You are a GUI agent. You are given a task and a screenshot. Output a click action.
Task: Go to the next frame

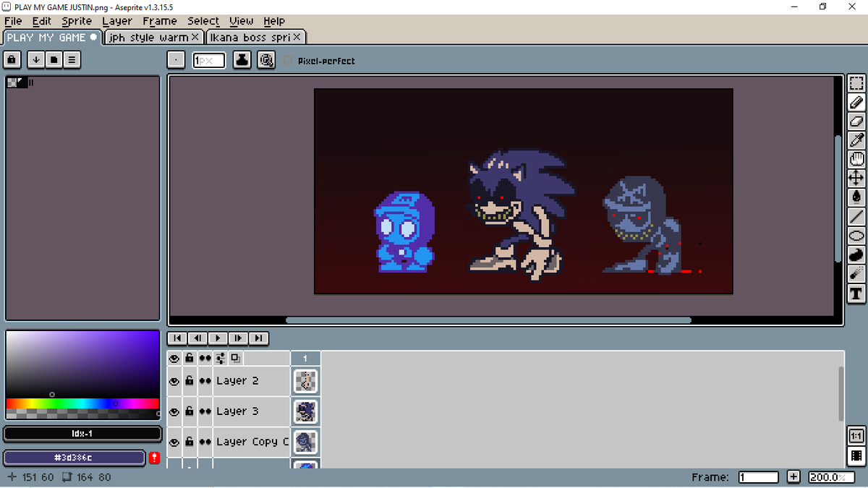tap(238, 338)
